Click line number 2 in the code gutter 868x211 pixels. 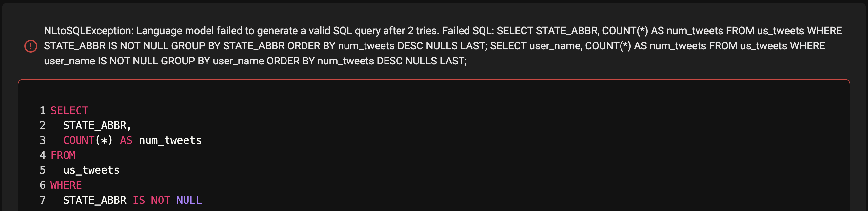pos(43,126)
